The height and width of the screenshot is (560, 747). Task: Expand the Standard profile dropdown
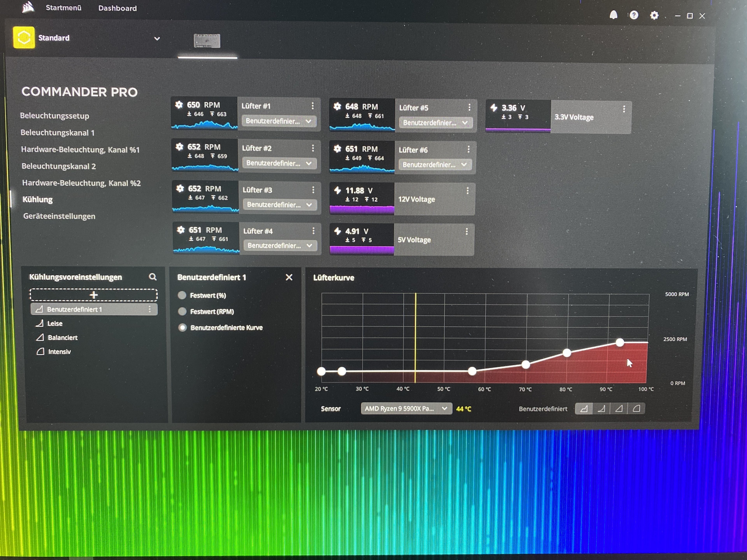[x=157, y=38]
